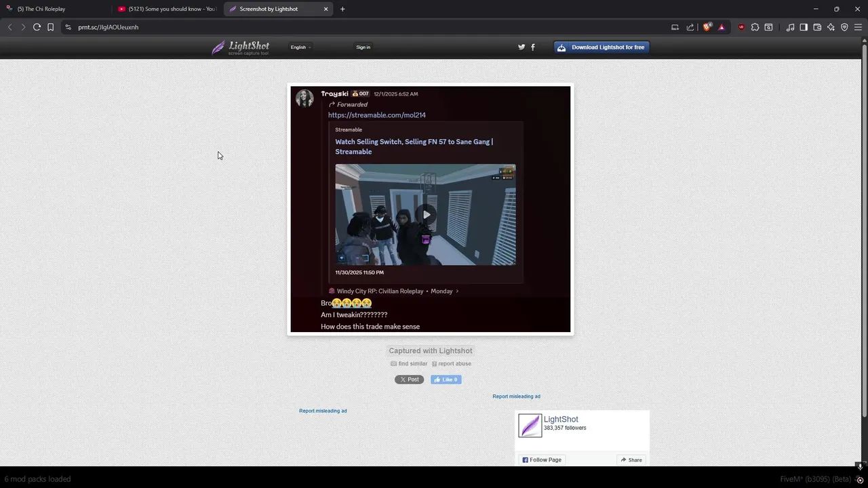Click 383,357 followers text
This screenshot has height=488, width=868.
565,428
